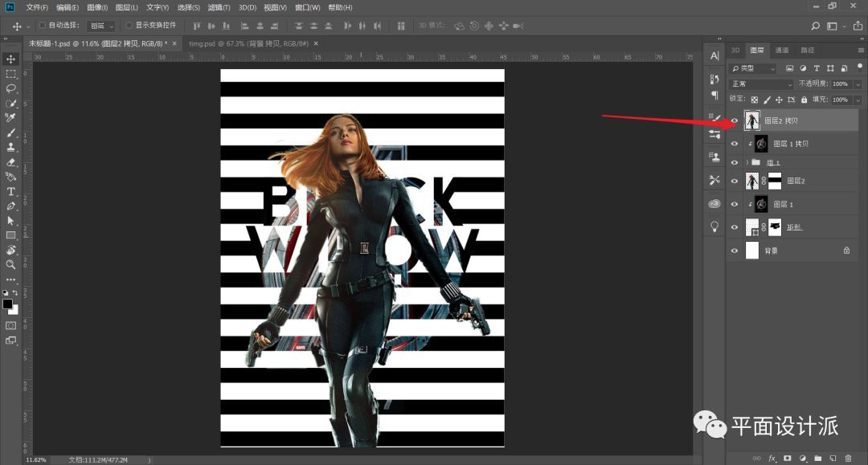Image resolution: width=868 pixels, height=465 pixels.
Task: Expand the 组 1 layer group
Action: point(747,162)
